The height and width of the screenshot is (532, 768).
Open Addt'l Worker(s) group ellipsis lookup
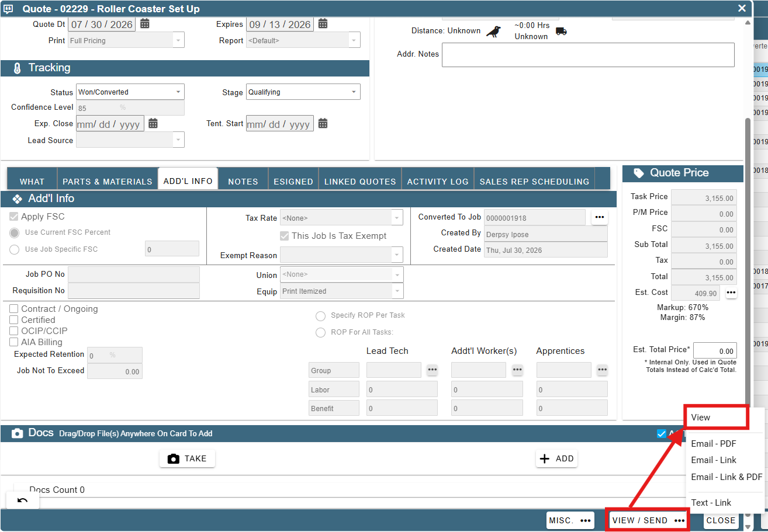517,370
